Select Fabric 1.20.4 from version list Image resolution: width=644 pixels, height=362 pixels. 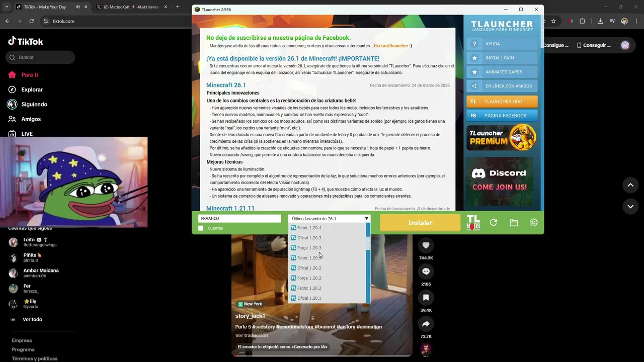point(328,228)
